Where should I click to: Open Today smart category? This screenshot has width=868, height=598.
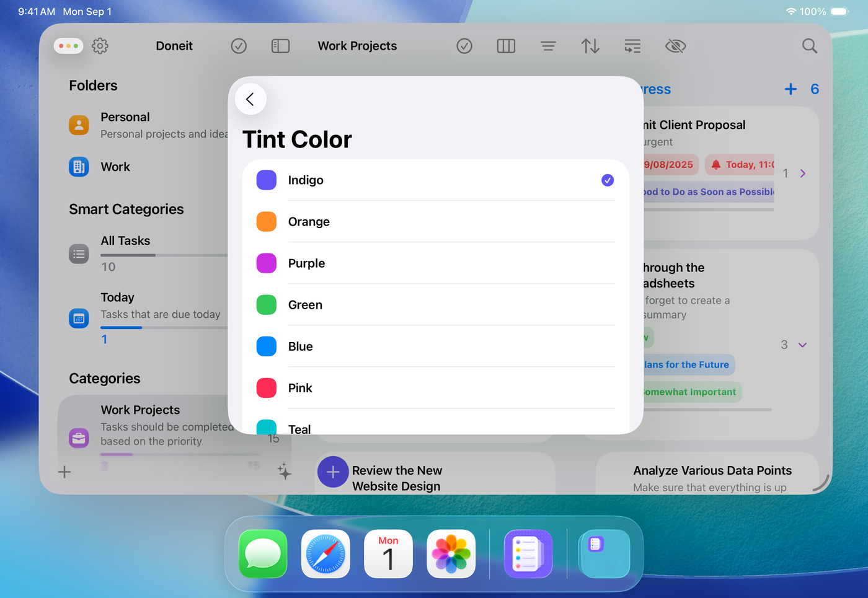(x=118, y=297)
